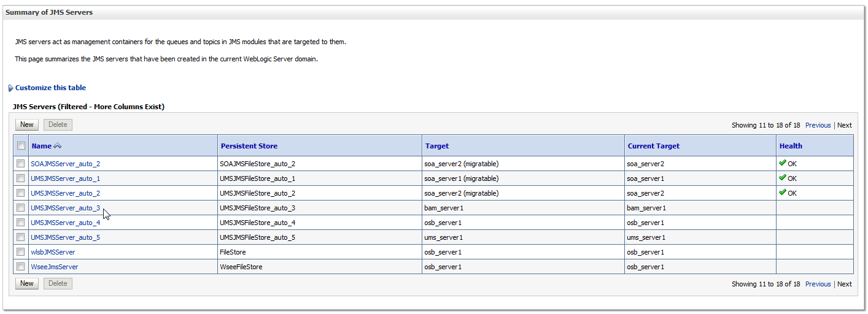Check the UMSJMSServer_auto_1 row checkbox
The height and width of the screenshot is (314, 868).
21,178
